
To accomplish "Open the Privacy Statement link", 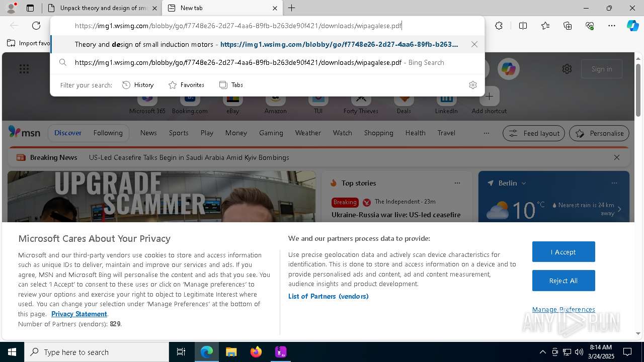I will point(79,314).
